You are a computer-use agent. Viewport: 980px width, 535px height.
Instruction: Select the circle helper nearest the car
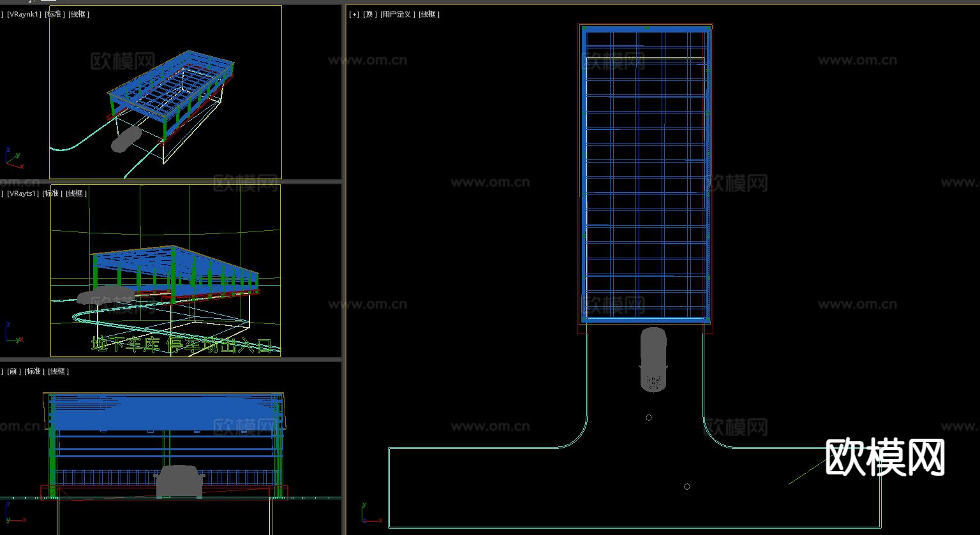click(649, 418)
